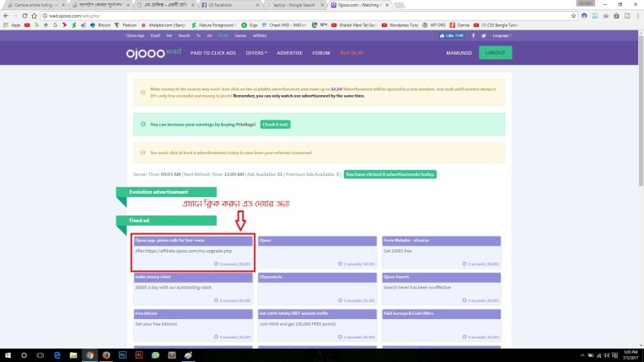
Task: Open Photoshop from the taskbar
Action: (124, 354)
